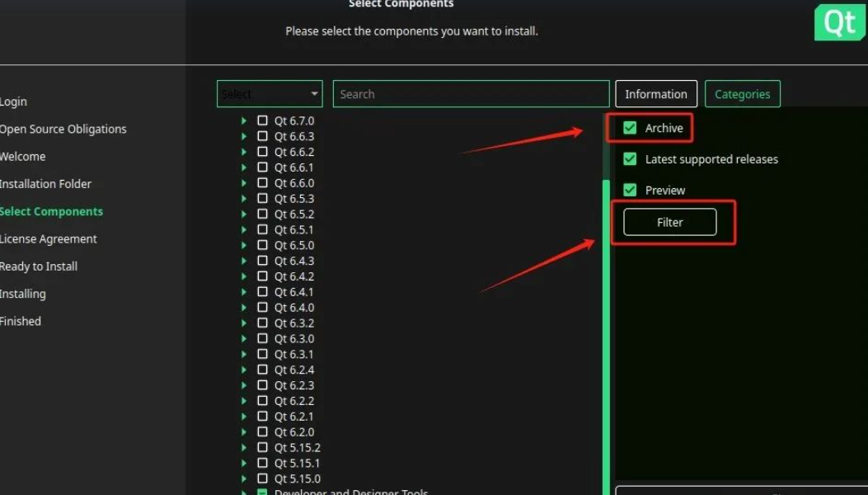This screenshot has height=495, width=868.
Task: Select the Qt 5.15.0 row label
Action: (298, 478)
